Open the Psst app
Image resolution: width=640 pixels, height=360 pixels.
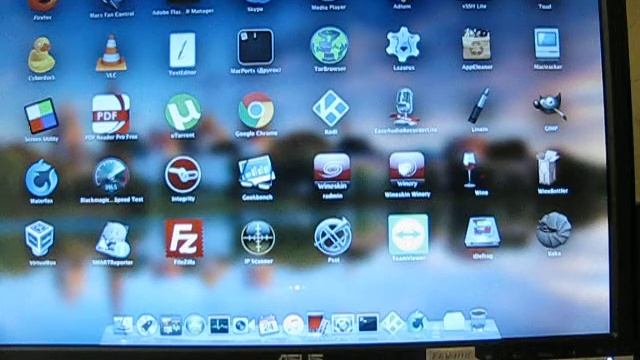point(333,237)
